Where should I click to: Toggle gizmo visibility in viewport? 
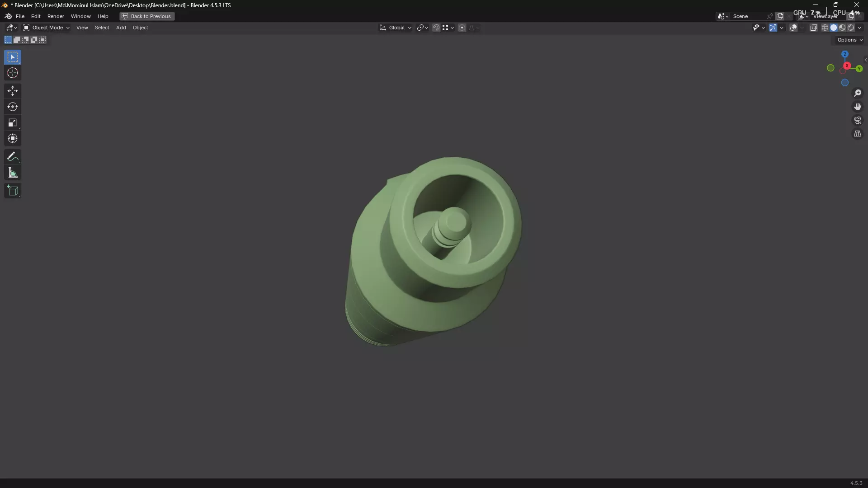coord(773,28)
